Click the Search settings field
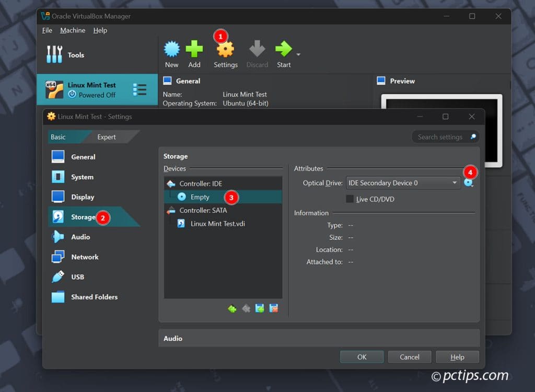535x392 pixels. (x=441, y=136)
